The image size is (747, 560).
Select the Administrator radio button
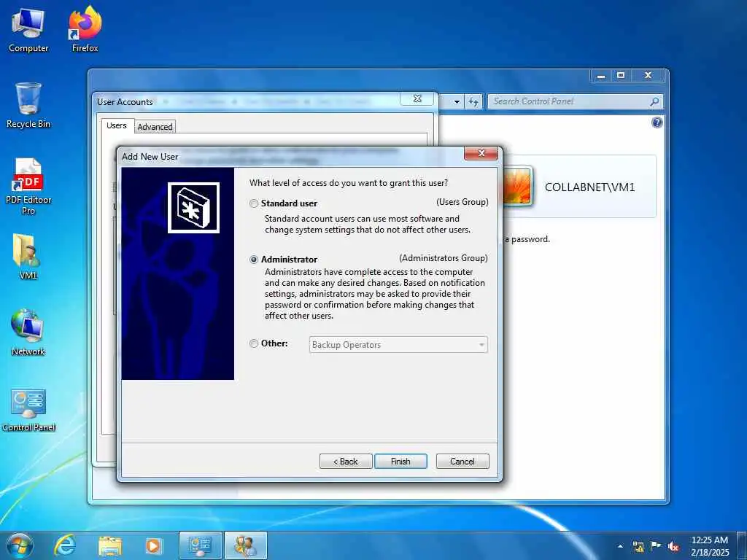tap(254, 260)
